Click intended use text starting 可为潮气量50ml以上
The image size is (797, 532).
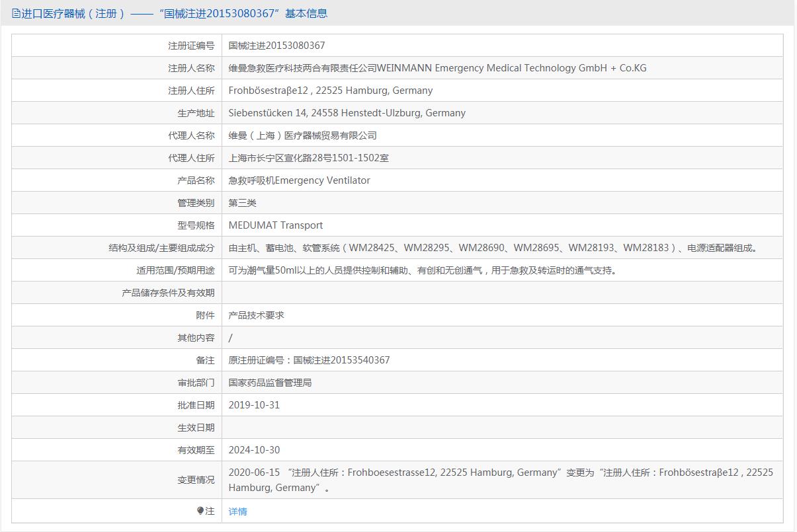(423, 270)
